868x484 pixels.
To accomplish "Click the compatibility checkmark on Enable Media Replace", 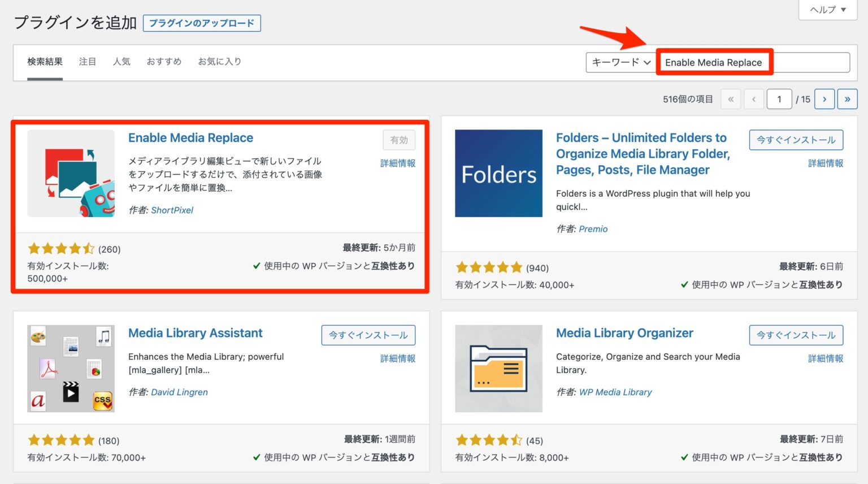I will pyautogui.click(x=257, y=266).
